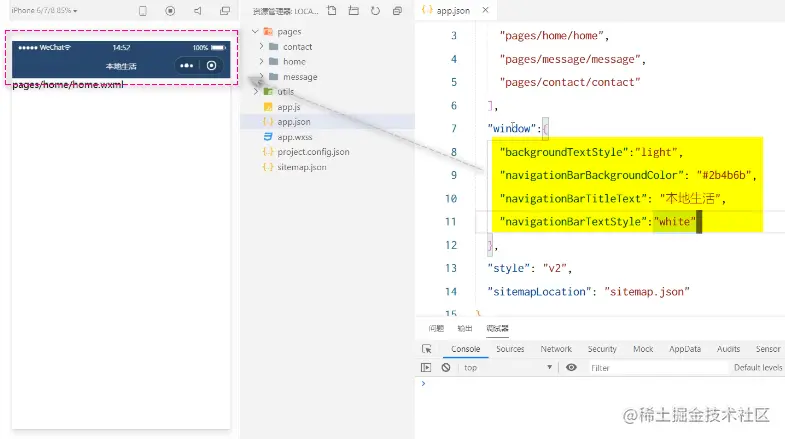The height and width of the screenshot is (439, 785).
Task: Open the Default levels dropdown
Action: click(758, 367)
